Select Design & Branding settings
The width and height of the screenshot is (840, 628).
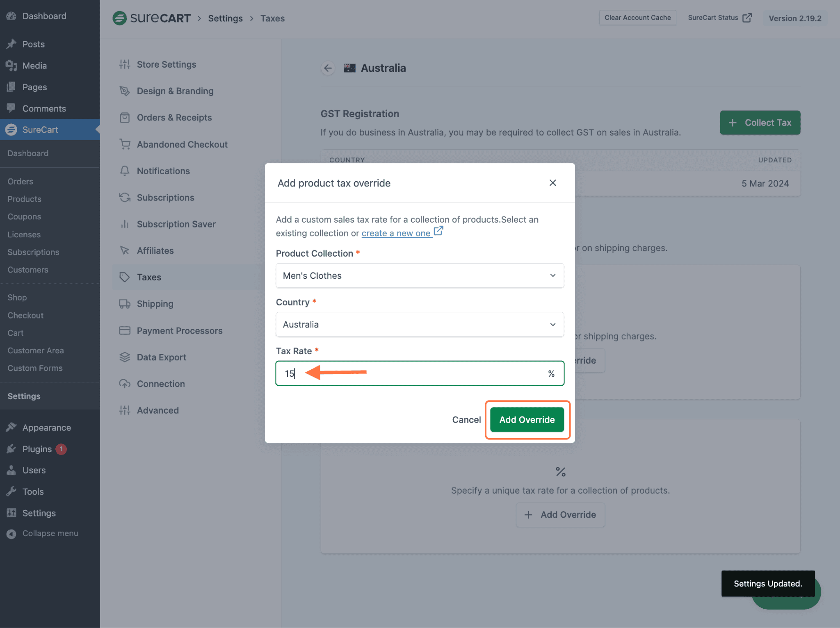(x=175, y=91)
